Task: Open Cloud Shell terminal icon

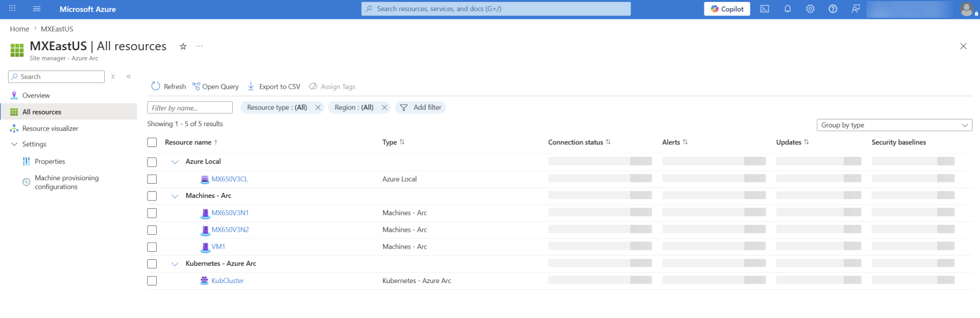Action: tap(764, 9)
